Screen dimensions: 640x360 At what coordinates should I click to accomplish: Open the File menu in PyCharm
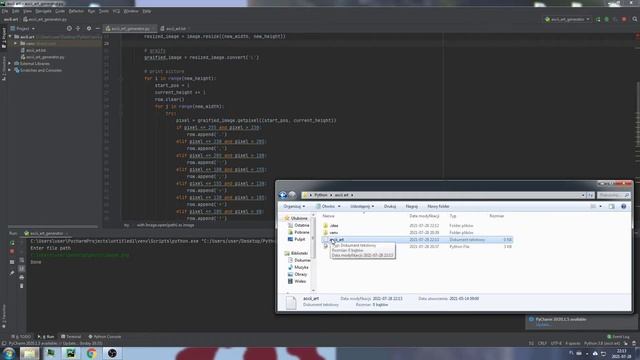tap(4, 11)
